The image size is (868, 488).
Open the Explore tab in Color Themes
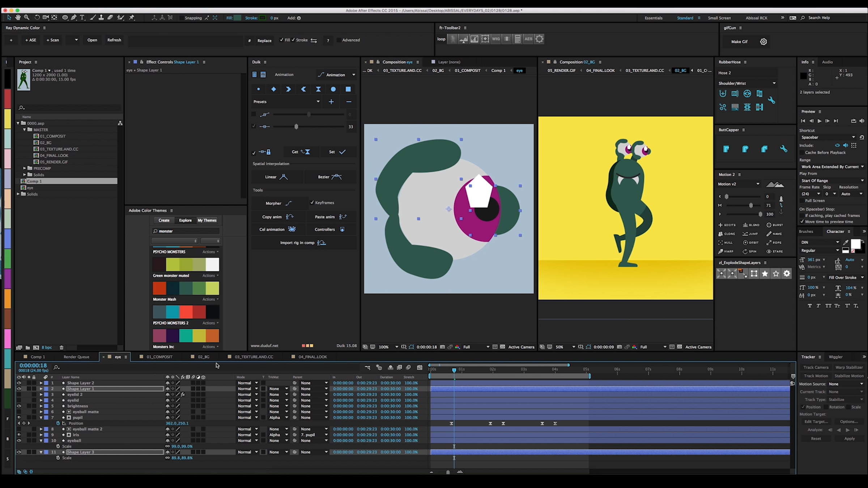coord(185,220)
